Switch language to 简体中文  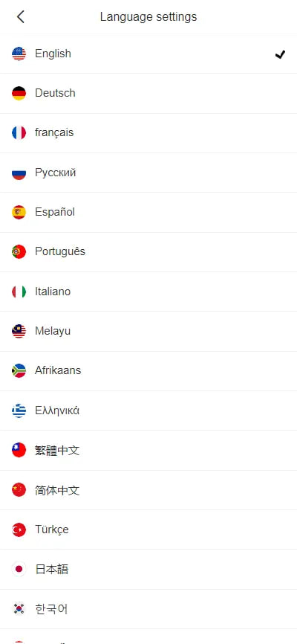point(148,490)
